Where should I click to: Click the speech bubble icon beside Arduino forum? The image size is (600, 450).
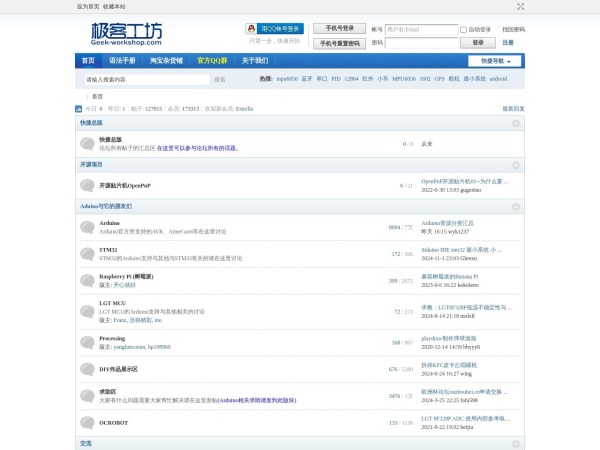click(87, 227)
